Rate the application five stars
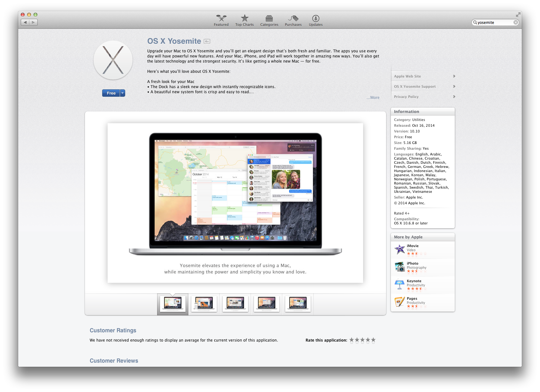 [373, 340]
